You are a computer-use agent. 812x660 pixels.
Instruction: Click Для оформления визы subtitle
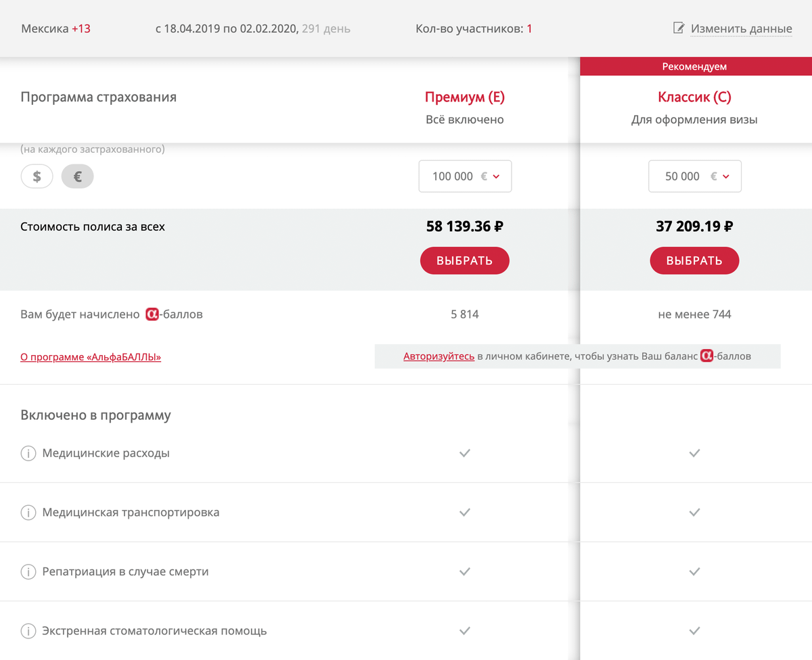694,120
